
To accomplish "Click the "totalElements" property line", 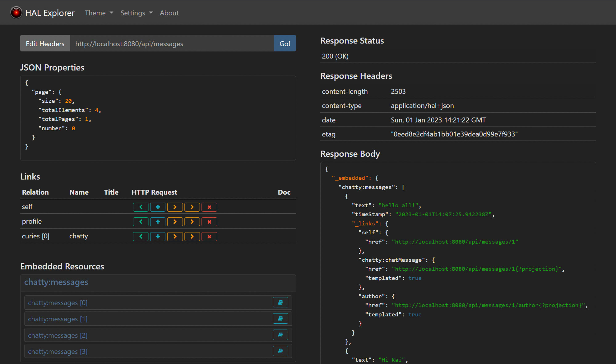I will tap(70, 110).
